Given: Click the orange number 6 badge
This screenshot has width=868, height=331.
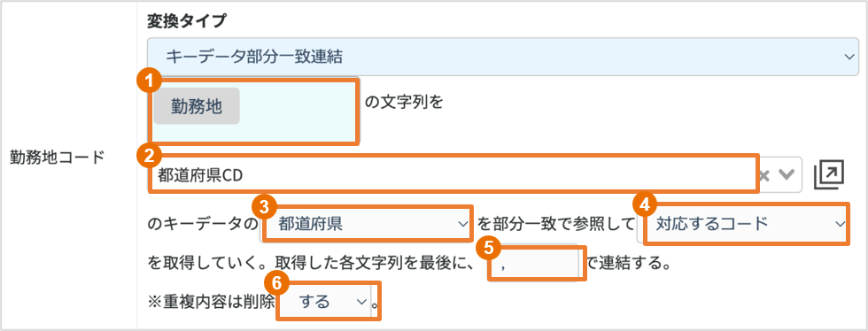Looking at the screenshot, I should [x=279, y=283].
